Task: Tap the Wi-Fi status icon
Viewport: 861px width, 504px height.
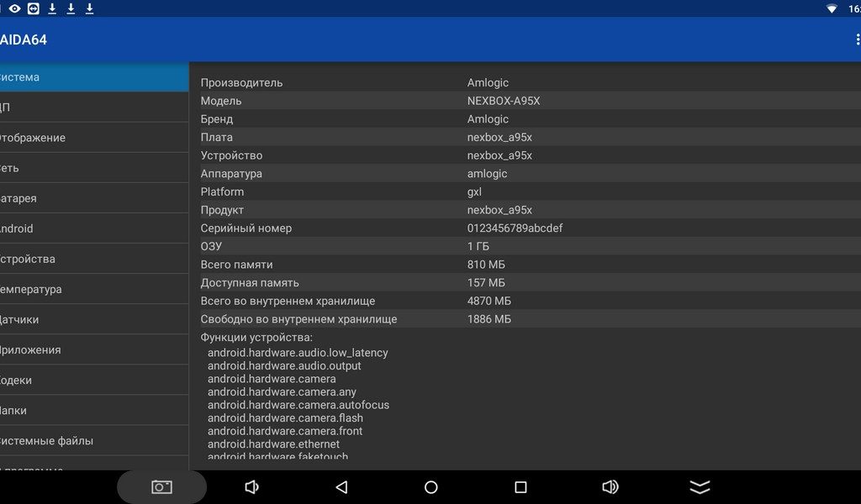Action: 832,8
